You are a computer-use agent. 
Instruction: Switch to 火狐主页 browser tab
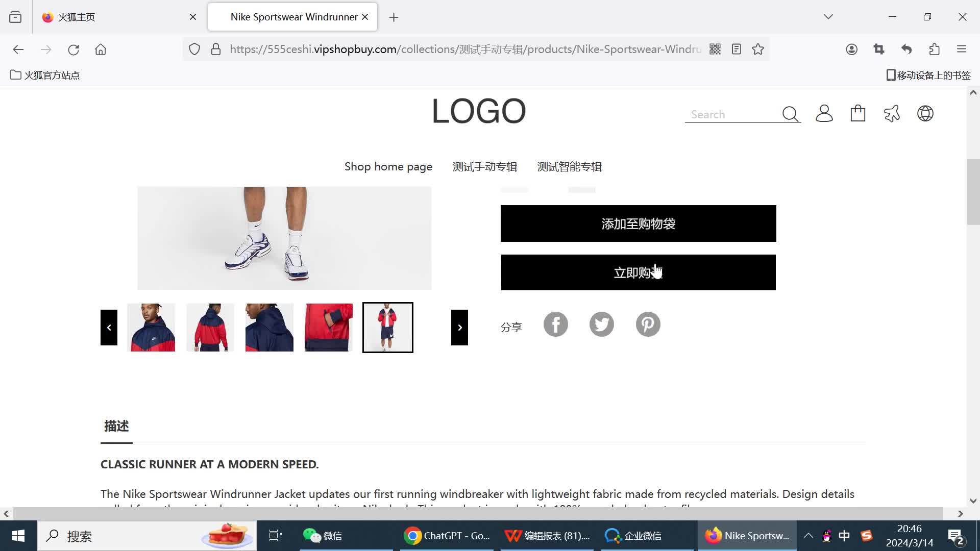[x=77, y=17]
